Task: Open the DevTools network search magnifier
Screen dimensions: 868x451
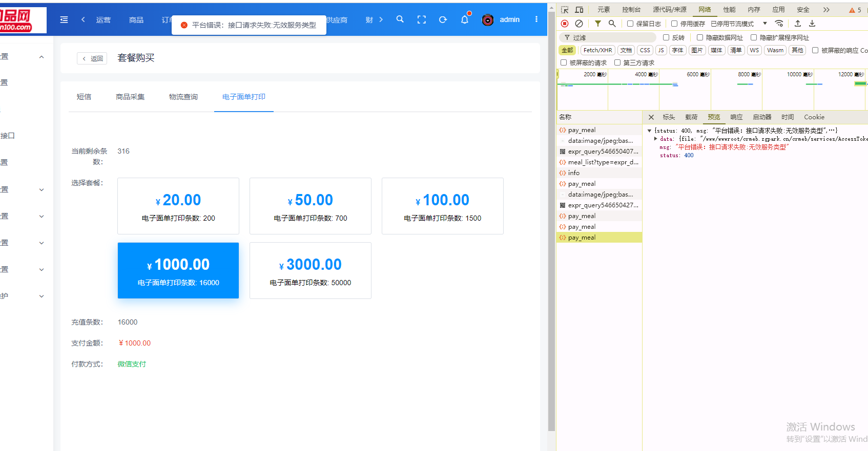Action: [x=612, y=24]
